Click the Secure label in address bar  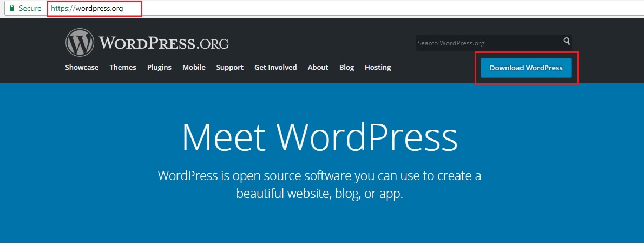pyautogui.click(x=30, y=8)
